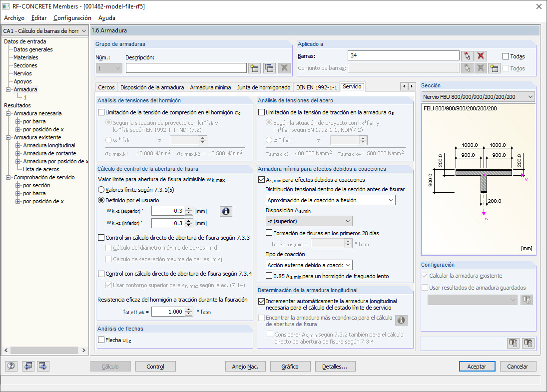Open the Archivo menu
This screenshot has height=392, width=547.
pyautogui.click(x=14, y=18)
